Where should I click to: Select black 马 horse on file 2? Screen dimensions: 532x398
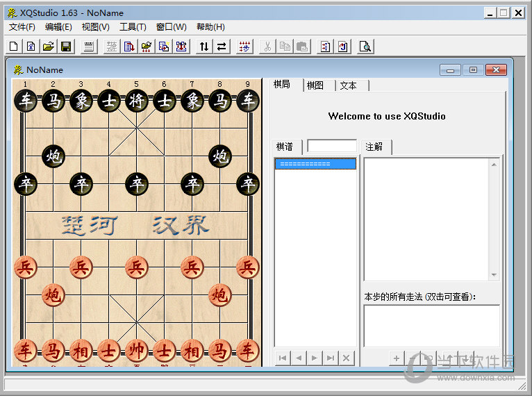[53, 101]
